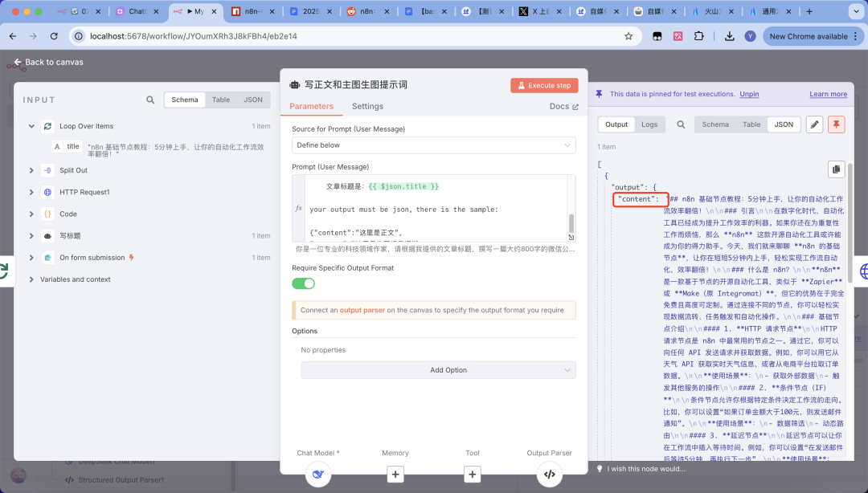Open the Source for Prompt dropdown
868x493 pixels.
click(433, 145)
